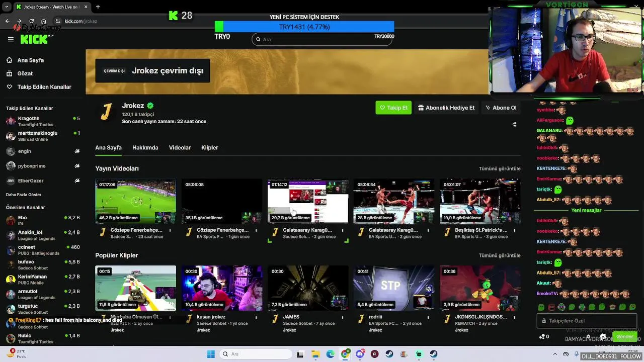Open recommended channel turgutuc
Screen dimensions: 644x362
pyautogui.click(x=43, y=309)
